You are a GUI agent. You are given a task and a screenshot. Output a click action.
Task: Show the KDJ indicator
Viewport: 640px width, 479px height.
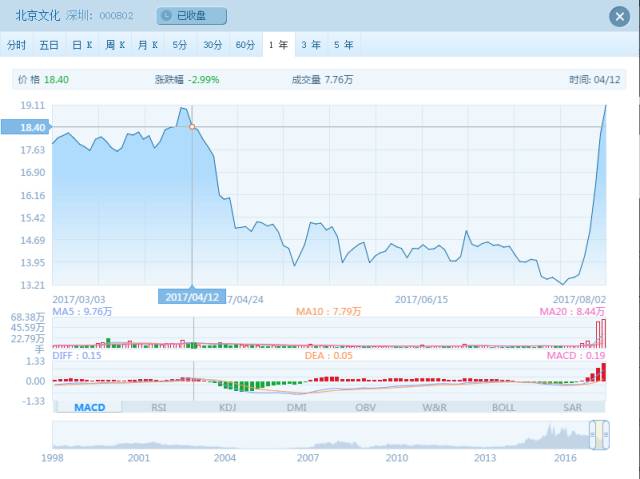[x=228, y=407]
